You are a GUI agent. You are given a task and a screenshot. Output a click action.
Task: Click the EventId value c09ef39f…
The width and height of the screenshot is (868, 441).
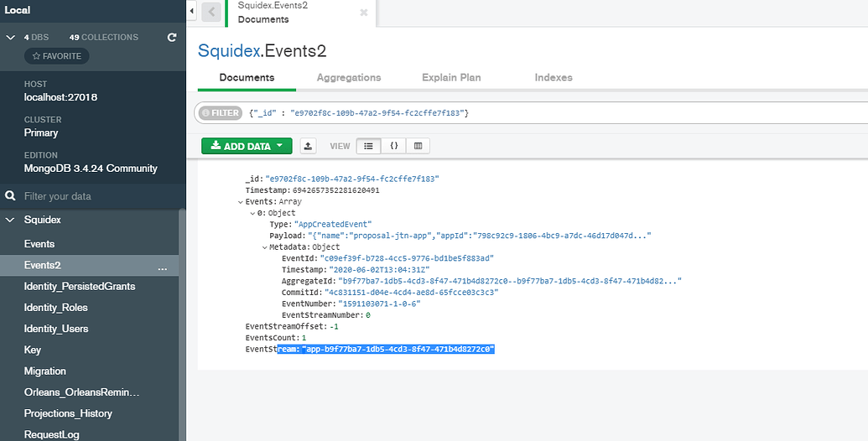click(407, 258)
